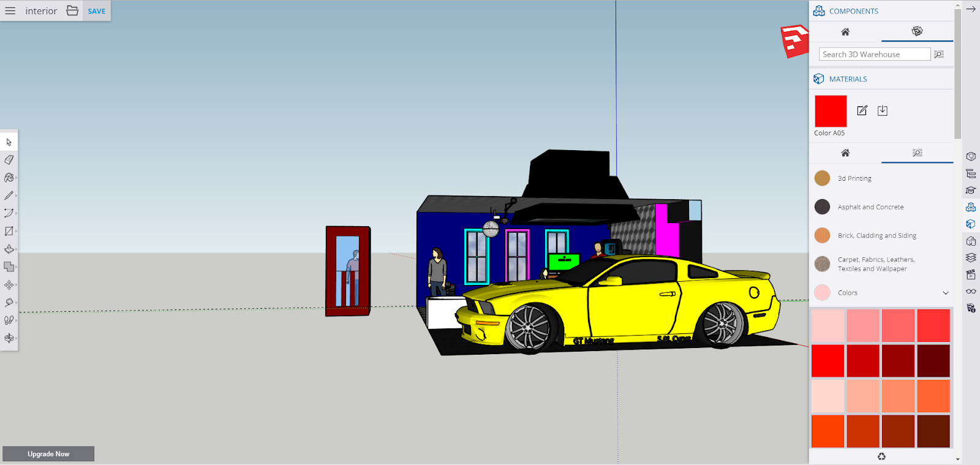The width and height of the screenshot is (980, 465).
Task: Open Brick, Cladding and Siding category
Action: tap(881, 235)
